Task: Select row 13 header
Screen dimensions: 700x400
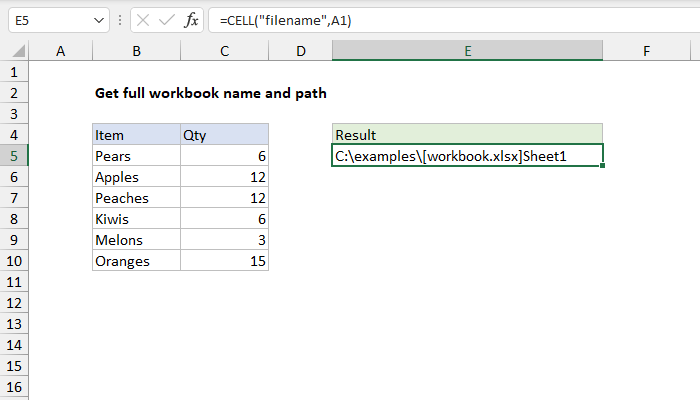Action: coord(14,324)
